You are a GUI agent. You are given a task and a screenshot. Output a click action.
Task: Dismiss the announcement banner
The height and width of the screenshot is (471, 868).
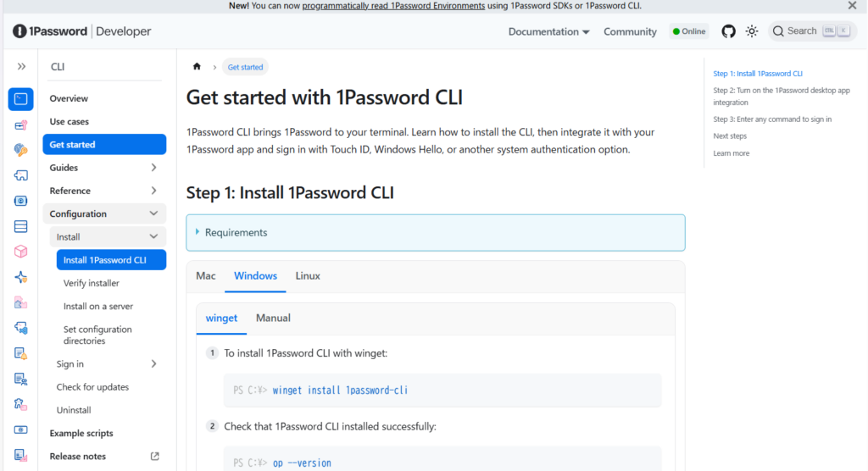pos(853,6)
